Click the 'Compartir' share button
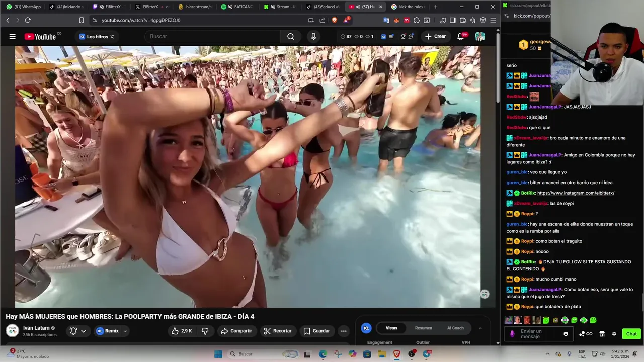This screenshot has width=644, height=362. coord(236,331)
